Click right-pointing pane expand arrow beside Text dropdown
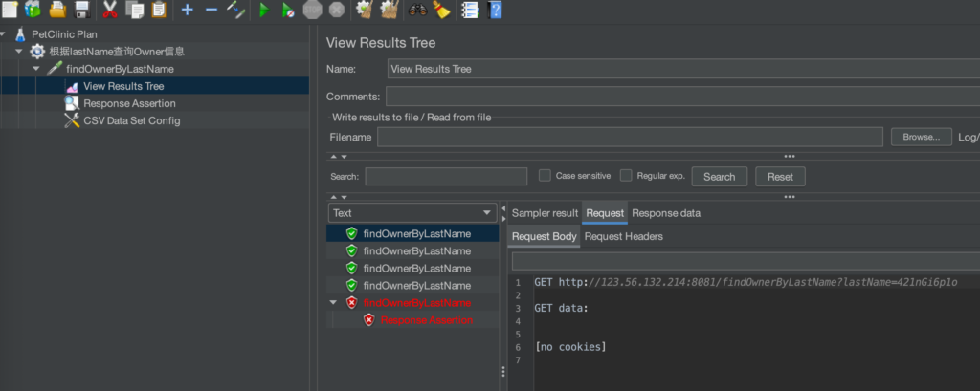980x391 pixels. [x=503, y=219]
